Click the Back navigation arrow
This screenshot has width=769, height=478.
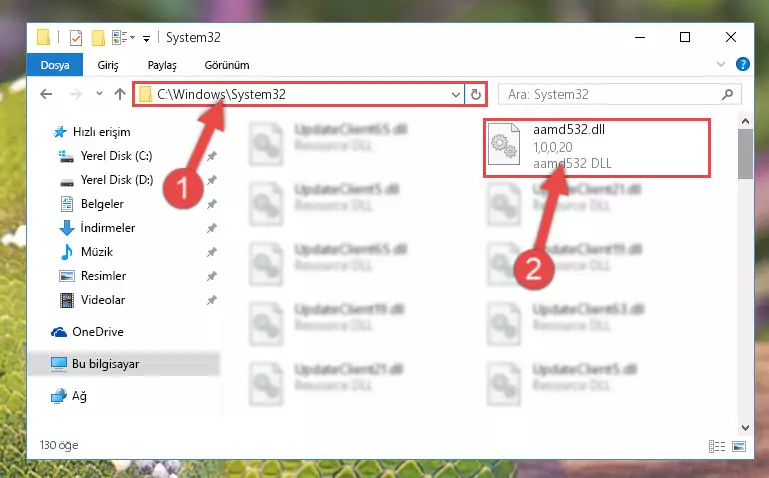tap(46, 94)
